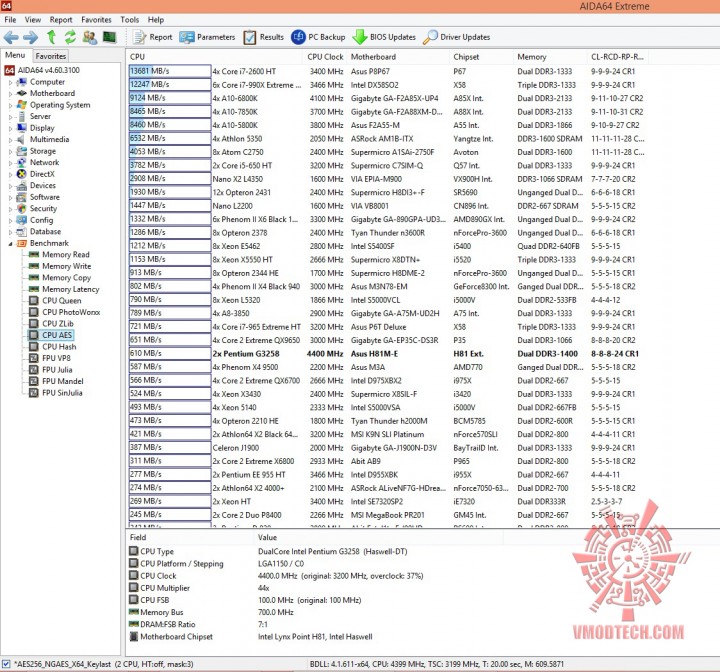
Task: Sort by the CPU column header
Action: pyautogui.click(x=216, y=57)
